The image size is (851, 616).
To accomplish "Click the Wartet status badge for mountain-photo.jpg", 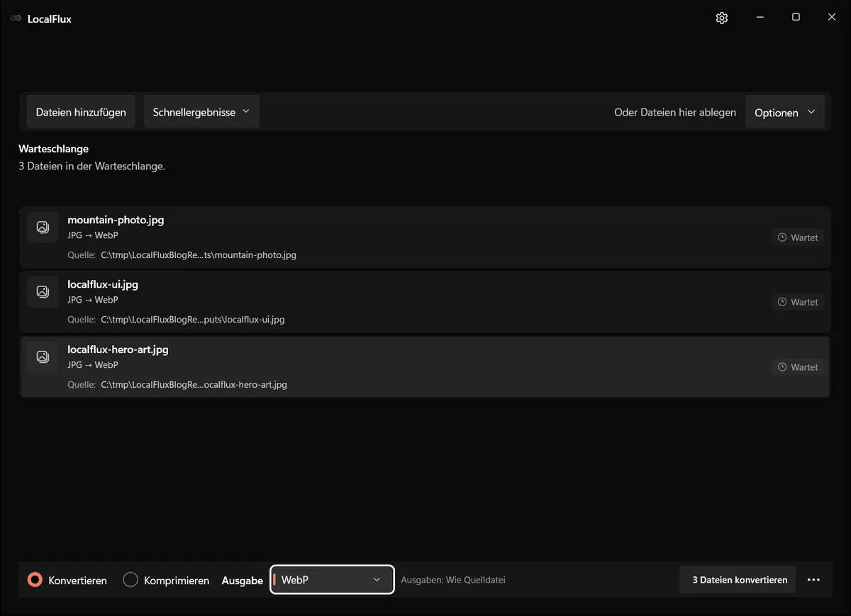I will [x=798, y=237].
